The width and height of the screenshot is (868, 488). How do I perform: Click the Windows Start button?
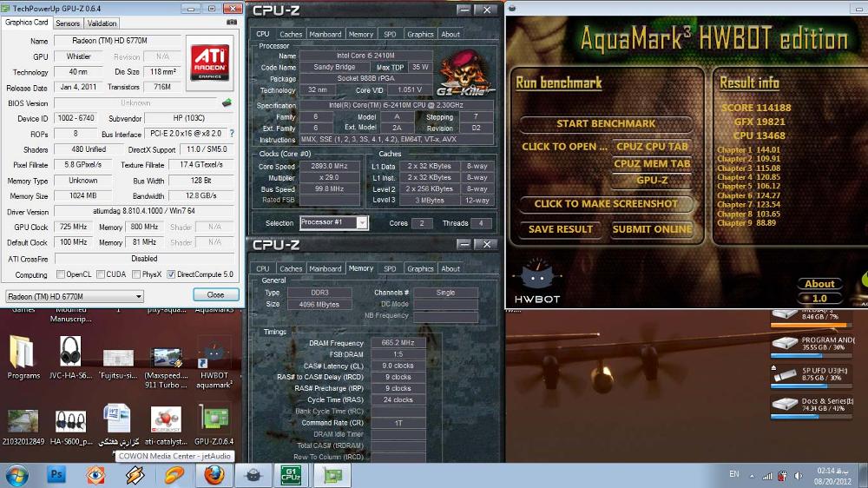(16, 476)
